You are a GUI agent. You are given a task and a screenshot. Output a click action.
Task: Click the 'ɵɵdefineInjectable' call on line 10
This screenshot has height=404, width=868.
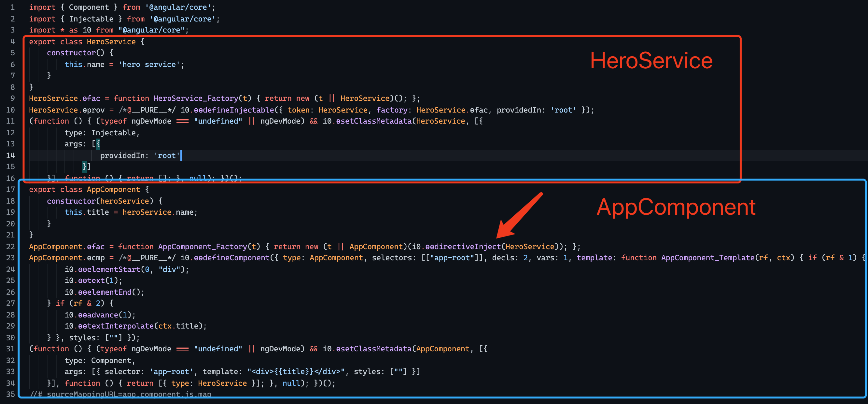pyautogui.click(x=234, y=110)
